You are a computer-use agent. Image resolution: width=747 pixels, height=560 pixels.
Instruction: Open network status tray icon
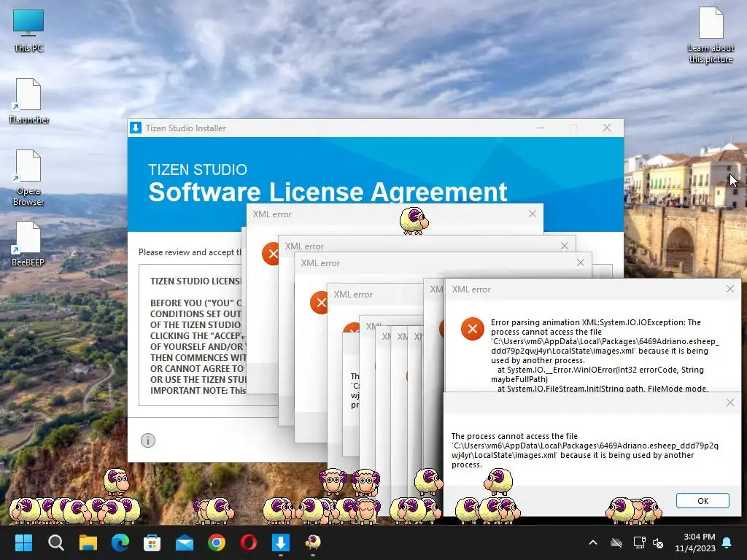(639, 542)
